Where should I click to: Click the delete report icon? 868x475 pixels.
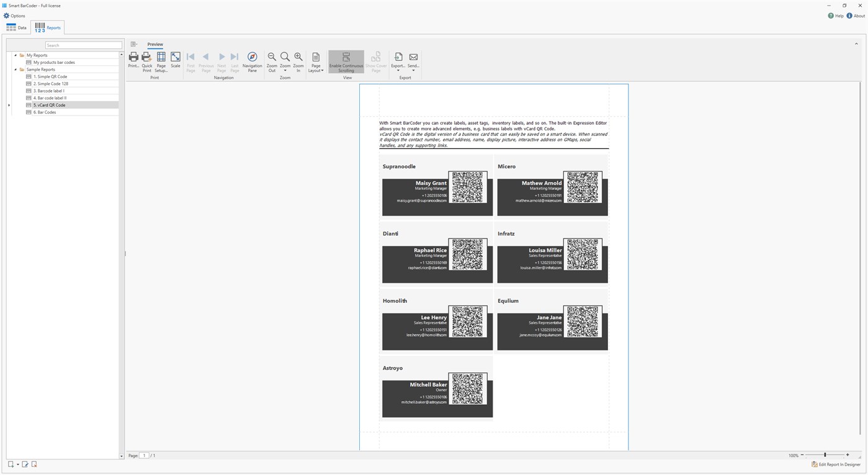click(x=34, y=464)
